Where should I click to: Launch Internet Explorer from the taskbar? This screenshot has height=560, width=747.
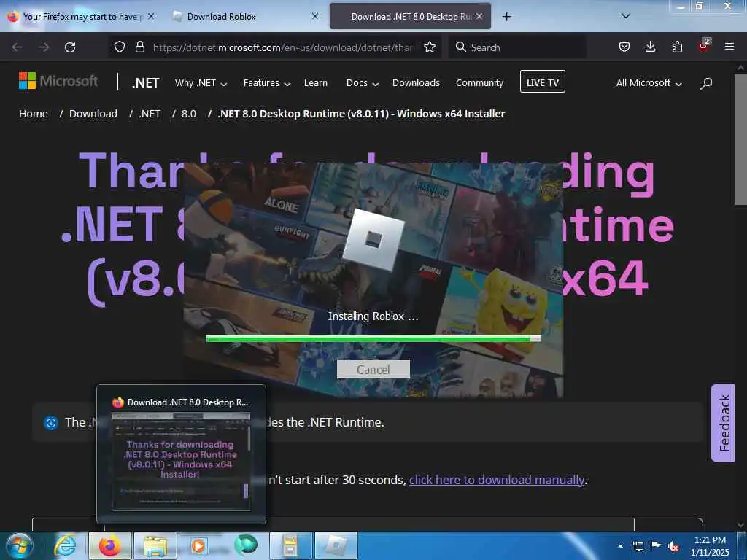click(x=65, y=545)
